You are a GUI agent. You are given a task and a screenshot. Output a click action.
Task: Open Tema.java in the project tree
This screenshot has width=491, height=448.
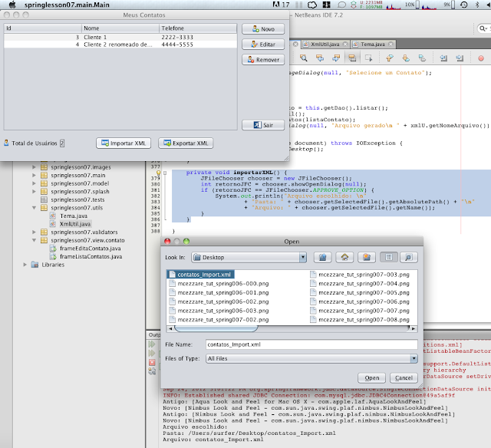[74, 216]
